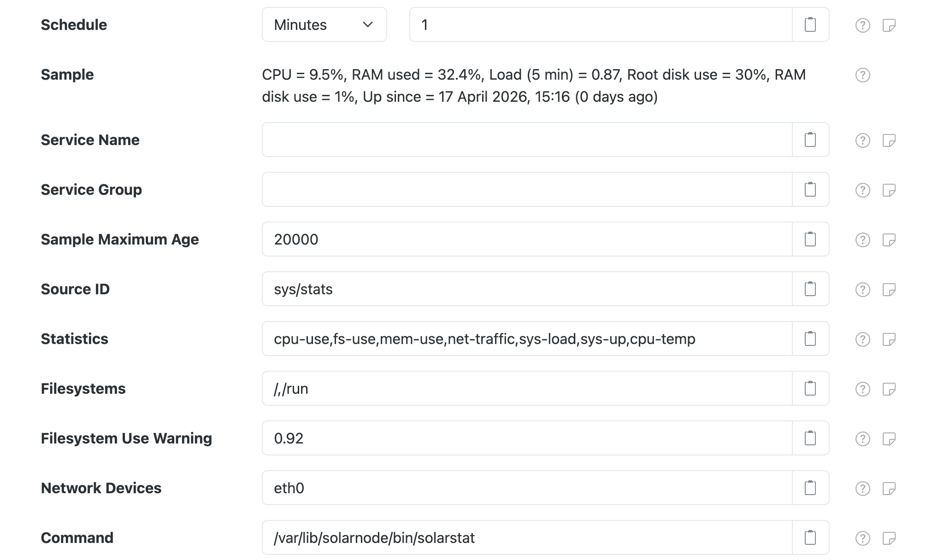The image size is (944, 560).
Task: Expand help for the Source ID setting
Action: pyautogui.click(x=862, y=289)
